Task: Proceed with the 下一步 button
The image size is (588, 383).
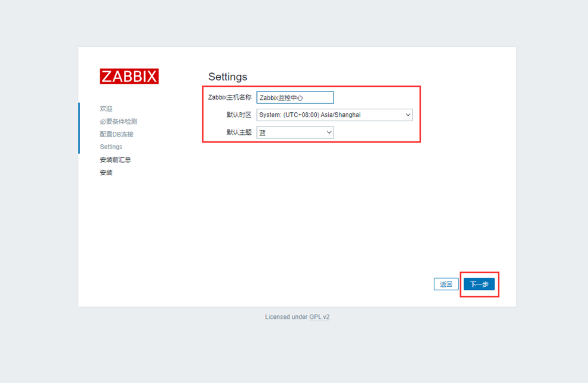Action: point(479,284)
